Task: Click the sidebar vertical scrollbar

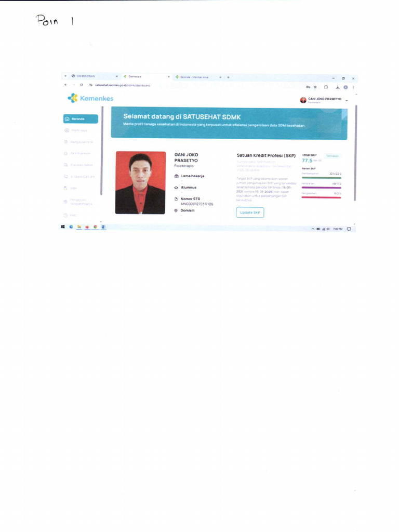Action: point(102,151)
